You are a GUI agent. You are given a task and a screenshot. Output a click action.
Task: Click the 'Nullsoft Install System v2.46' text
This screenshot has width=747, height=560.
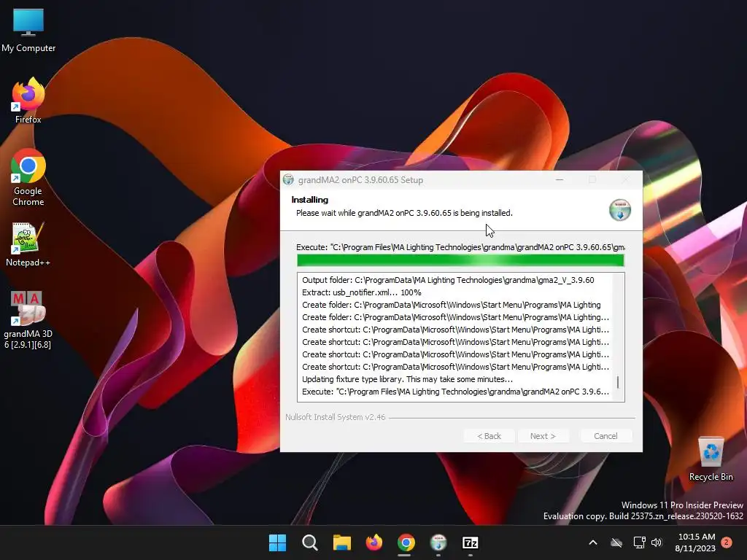click(336, 417)
